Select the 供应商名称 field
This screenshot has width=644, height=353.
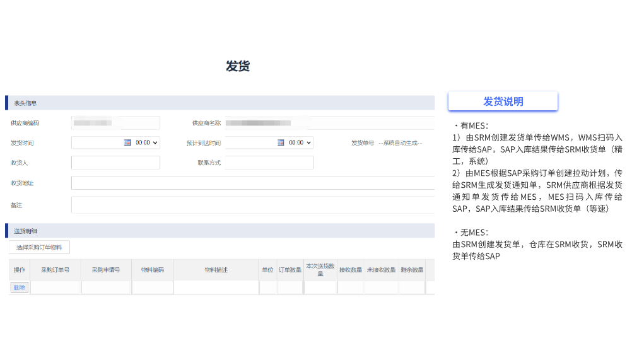(x=328, y=123)
